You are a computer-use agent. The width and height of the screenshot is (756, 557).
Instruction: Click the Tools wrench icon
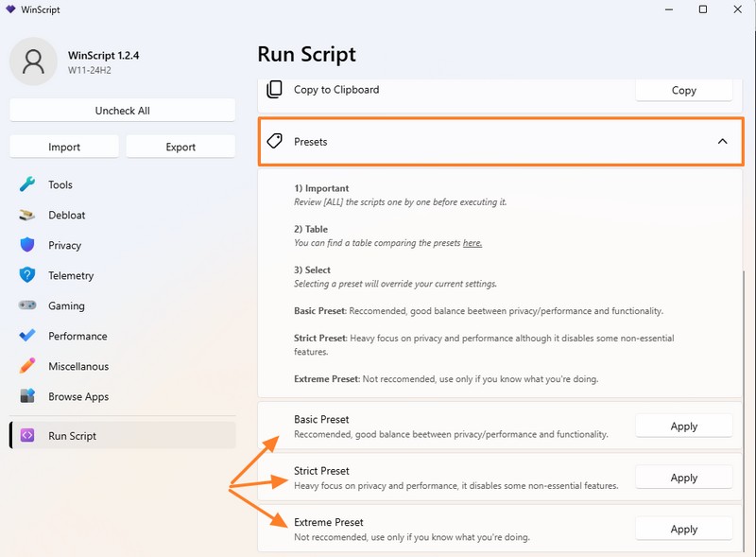(x=27, y=184)
